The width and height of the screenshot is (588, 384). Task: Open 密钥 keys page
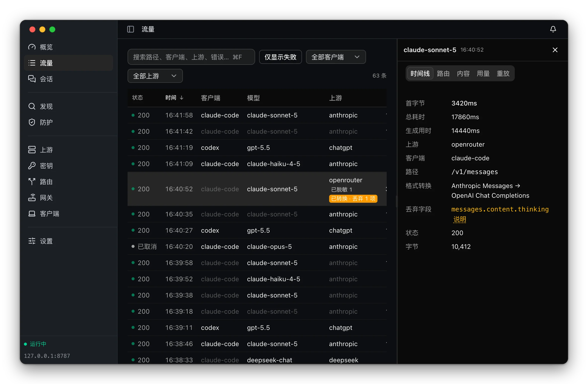pos(68,166)
